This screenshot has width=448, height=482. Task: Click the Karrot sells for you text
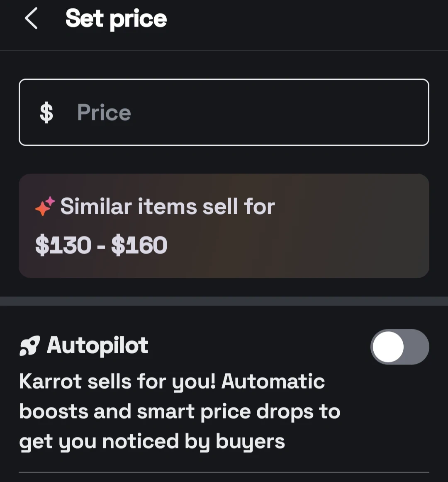click(x=117, y=381)
